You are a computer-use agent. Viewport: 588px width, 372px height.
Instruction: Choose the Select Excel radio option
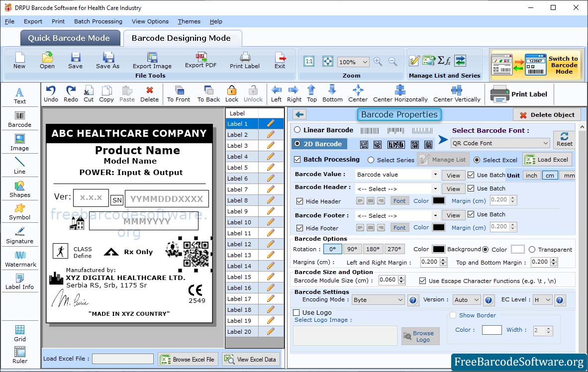click(x=477, y=160)
